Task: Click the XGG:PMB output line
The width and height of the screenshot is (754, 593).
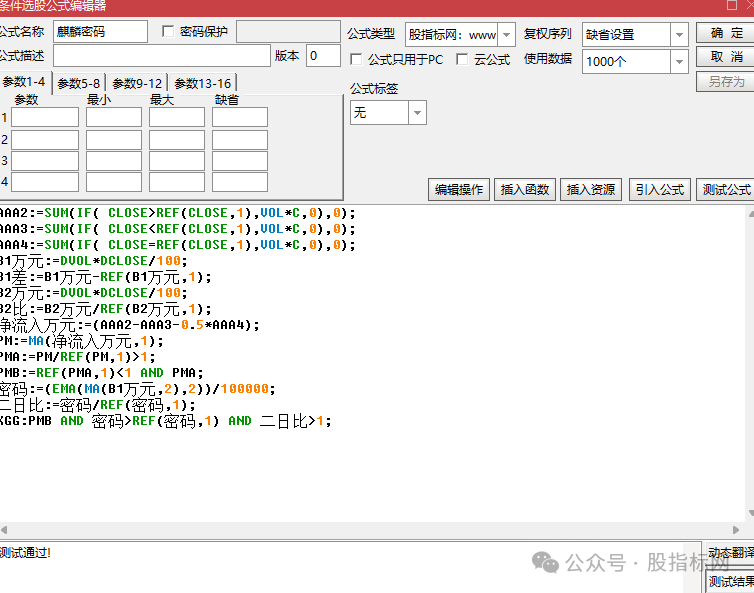Action: [165, 421]
